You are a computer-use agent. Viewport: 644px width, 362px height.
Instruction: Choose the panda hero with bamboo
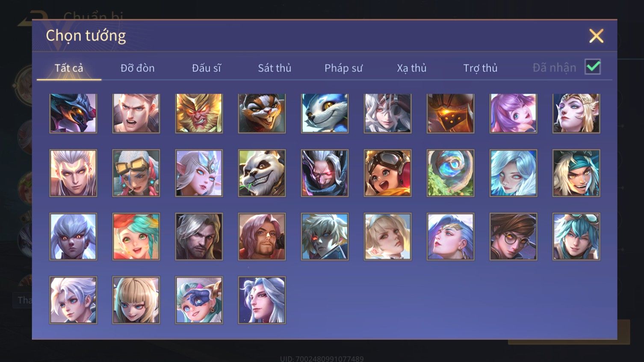262,173
